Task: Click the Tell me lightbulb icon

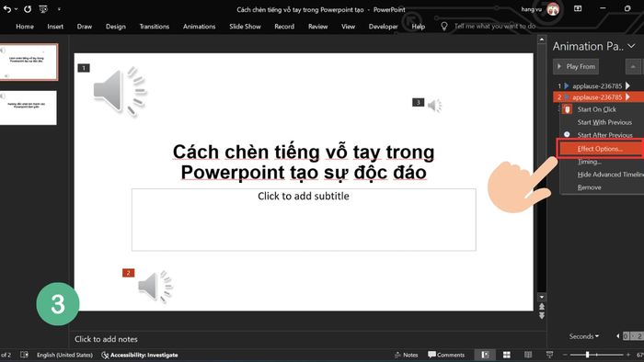Action: coord(444,27)
